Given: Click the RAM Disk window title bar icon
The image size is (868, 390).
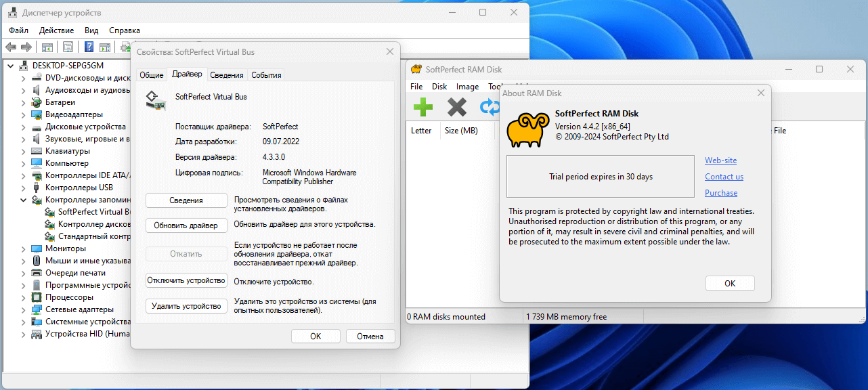Looking at the screenshot, I should [x=416, y=69].
